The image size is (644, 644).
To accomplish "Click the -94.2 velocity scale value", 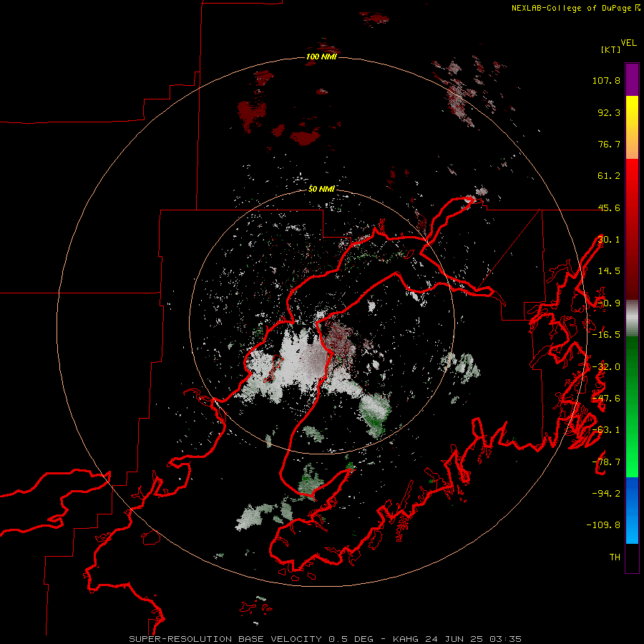I will coord(606,493).
